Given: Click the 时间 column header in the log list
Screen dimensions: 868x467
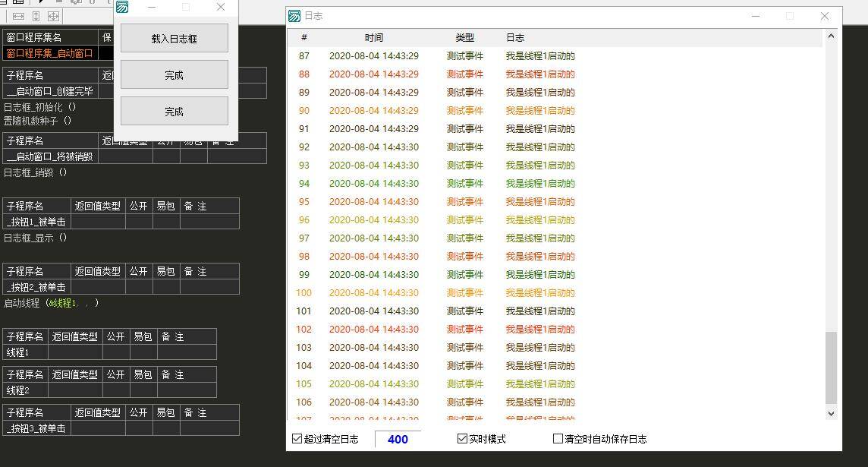Looking at the screenshot, I should point(375,37).
